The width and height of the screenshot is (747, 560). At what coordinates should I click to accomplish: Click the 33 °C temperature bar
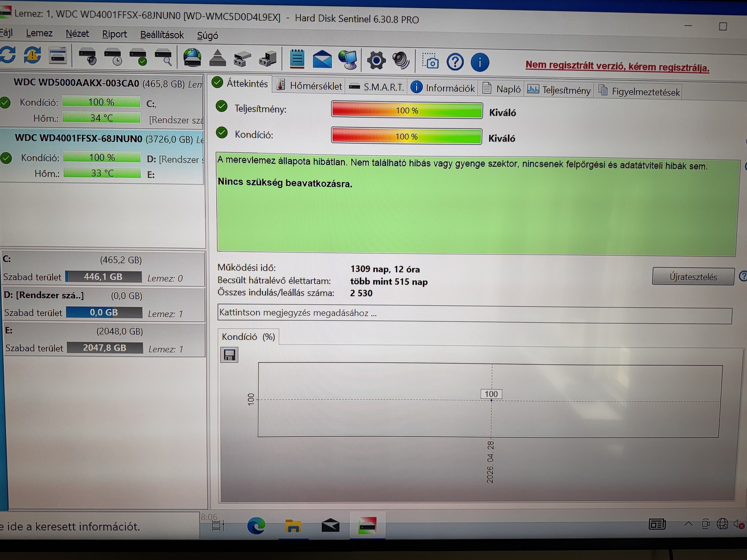(x=102, y=173)
